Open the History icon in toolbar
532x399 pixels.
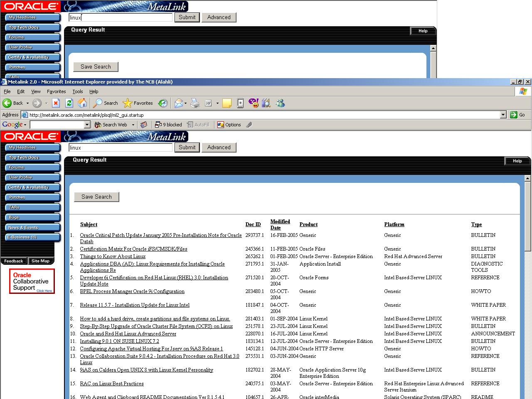(x=163, y=103)
